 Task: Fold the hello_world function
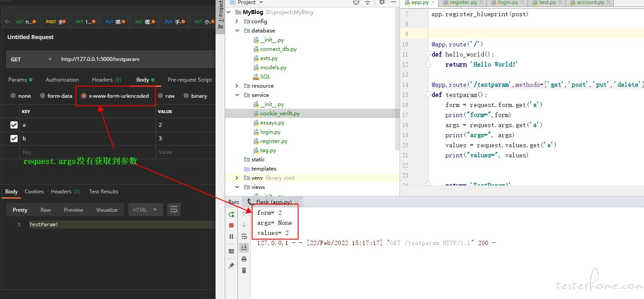pos(428,54)
